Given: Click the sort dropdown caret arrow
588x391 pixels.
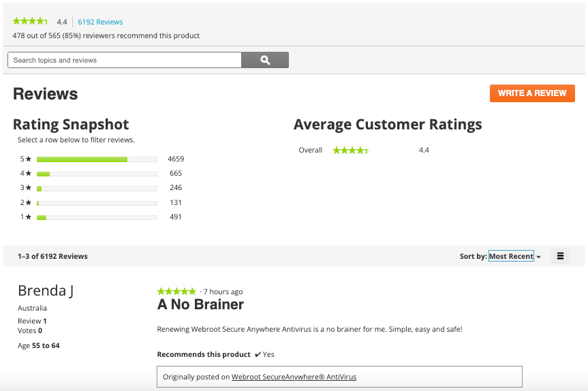Looking at the screenshot, I should [x=538, y=257].
